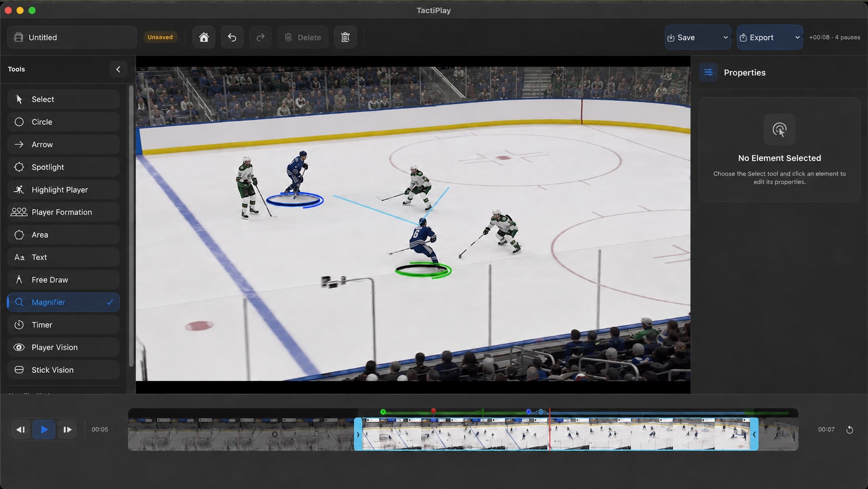This screenshot has height=489, width=868.
Task: Click the greyed-out timeline thumbnails before the clip
Action: tap(241, 434)
